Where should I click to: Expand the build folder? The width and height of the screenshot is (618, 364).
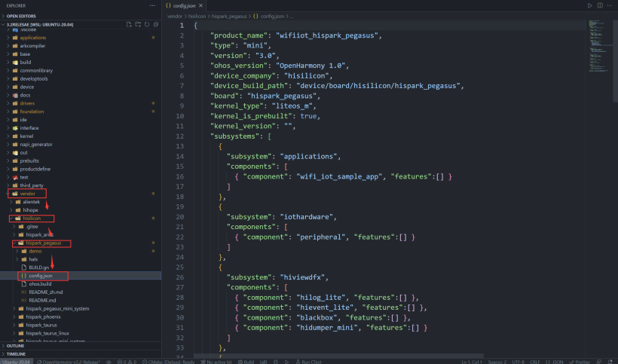(x=25, y=63)
